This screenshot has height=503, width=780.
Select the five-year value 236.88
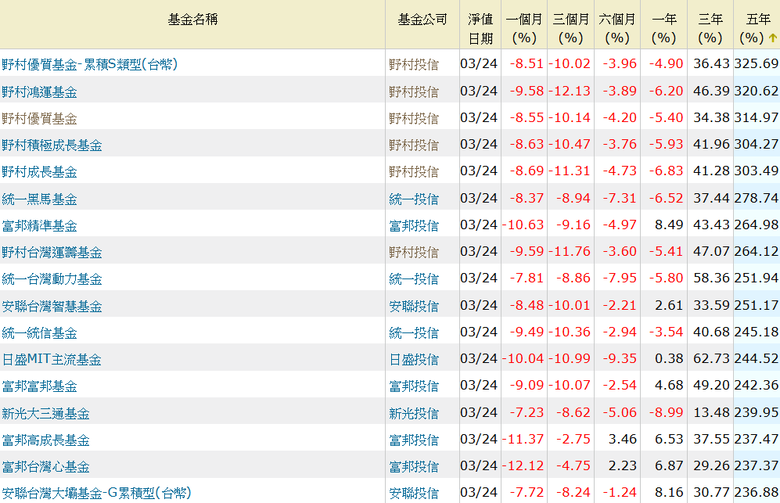point(756,493)
